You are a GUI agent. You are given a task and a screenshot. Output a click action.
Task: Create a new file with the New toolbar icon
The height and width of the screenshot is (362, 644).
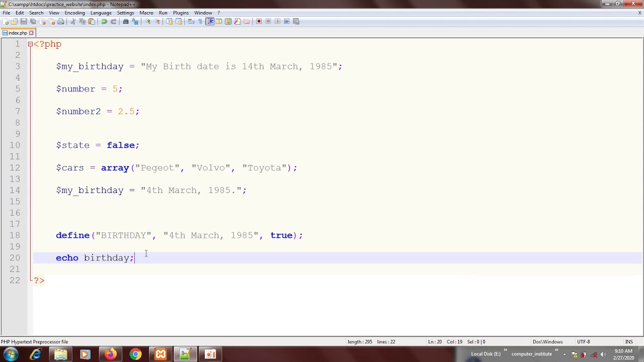coord(6,21)
